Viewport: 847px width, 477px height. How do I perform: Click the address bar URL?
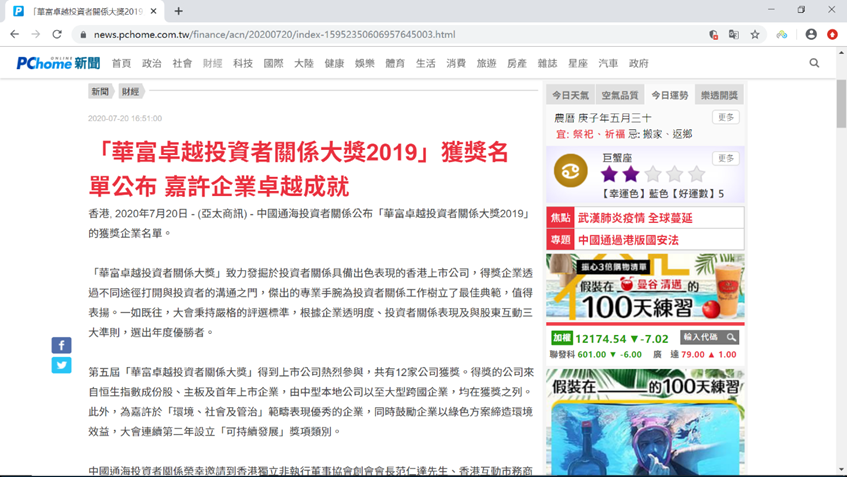[x=274, y=35]
